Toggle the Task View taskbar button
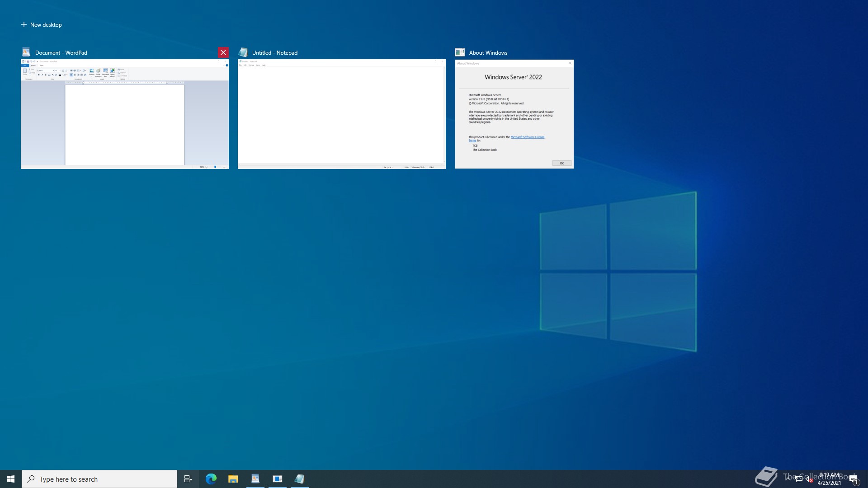This screenshot has height=488, width=868. point(188,479)
